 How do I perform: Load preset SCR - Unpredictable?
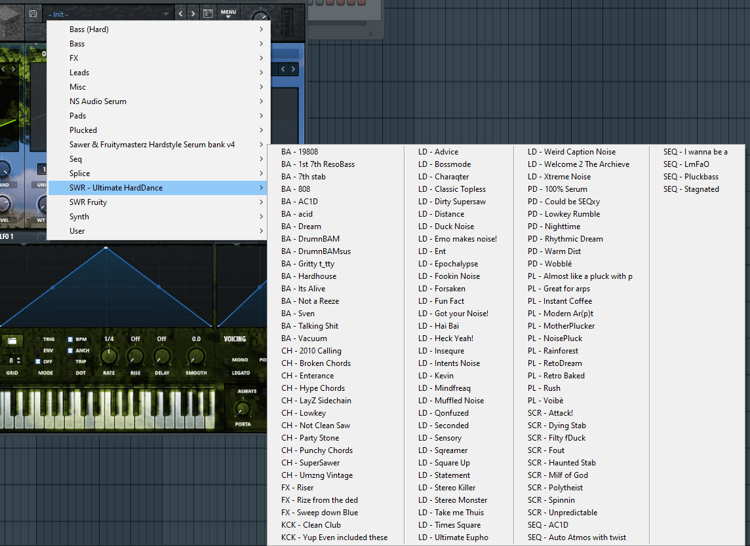[562, 512]
